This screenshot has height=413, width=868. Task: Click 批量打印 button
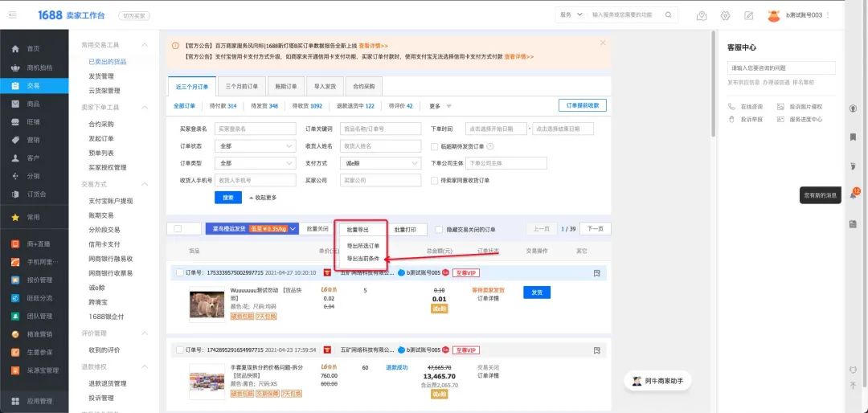coord(407,229)
